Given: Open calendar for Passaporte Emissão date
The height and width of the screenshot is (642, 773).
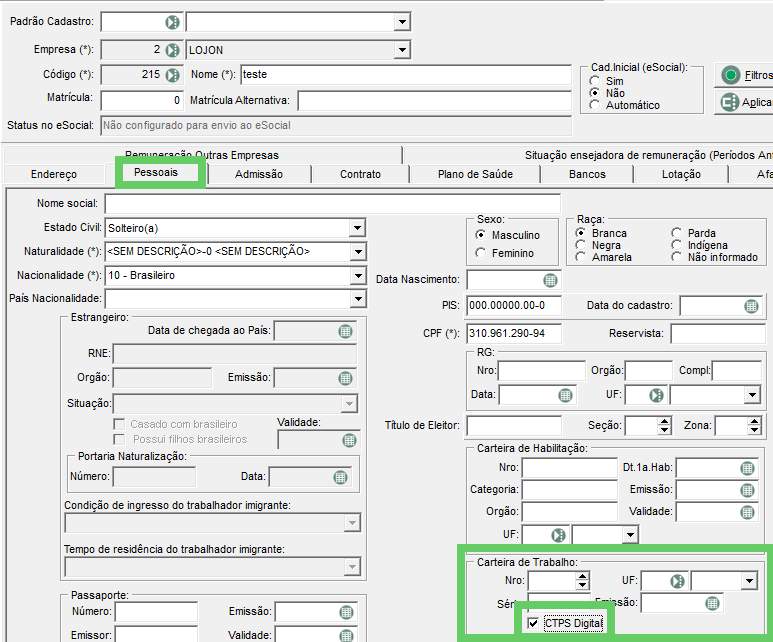Looking at the screenshot, I should [x=347, y=612].
